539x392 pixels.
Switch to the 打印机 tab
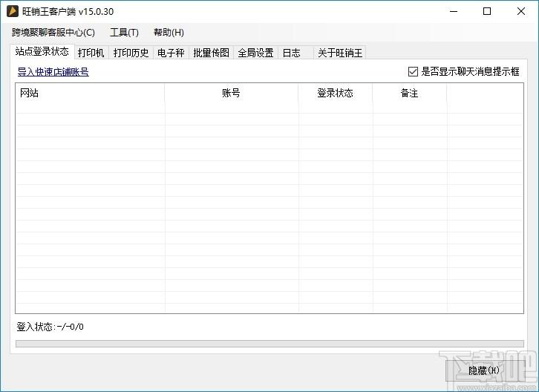coord(91,53)
